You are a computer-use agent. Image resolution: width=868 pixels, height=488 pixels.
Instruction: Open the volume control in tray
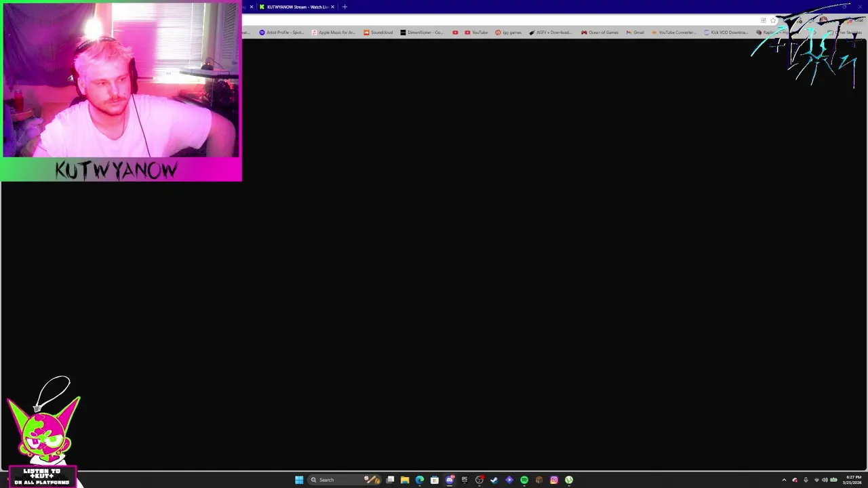[x=825, y=480]
